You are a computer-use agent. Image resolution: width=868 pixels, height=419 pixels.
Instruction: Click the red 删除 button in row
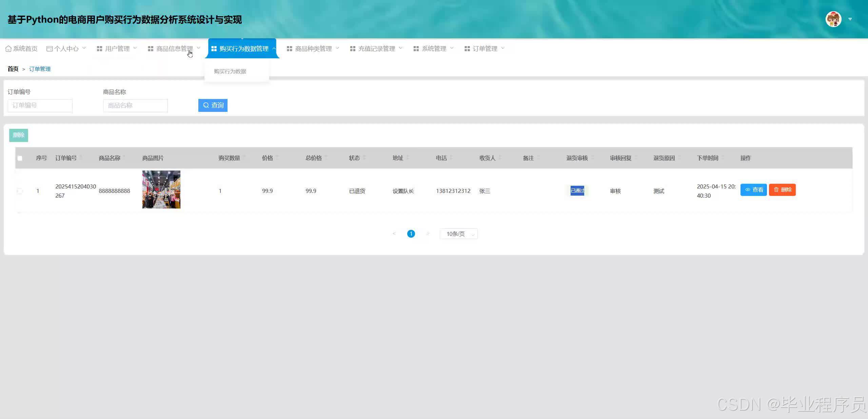(782, 190)
